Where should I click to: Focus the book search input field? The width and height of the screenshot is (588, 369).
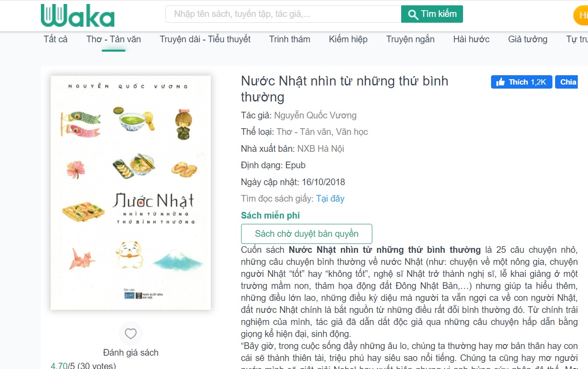(283, 14)
